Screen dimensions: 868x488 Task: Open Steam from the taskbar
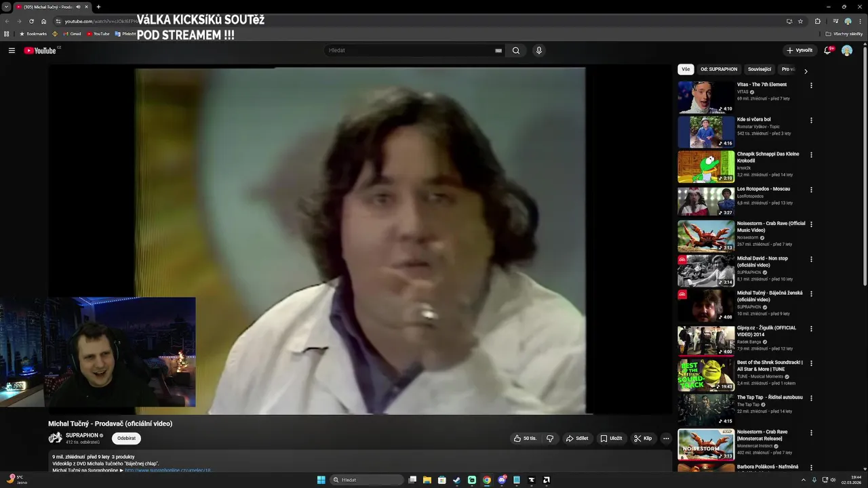coord(457,480)
